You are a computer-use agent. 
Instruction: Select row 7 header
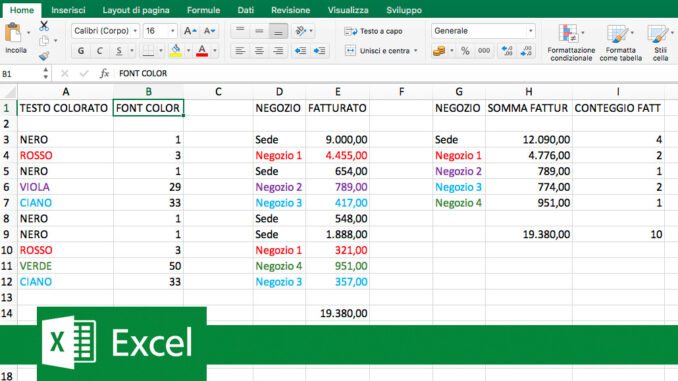pyautogui.click(x=6, y=203)
